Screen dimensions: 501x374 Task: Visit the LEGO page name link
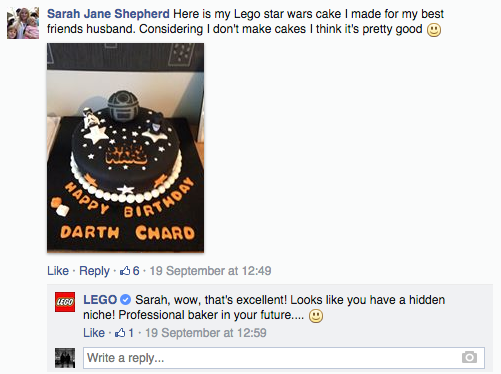(100, 300)
